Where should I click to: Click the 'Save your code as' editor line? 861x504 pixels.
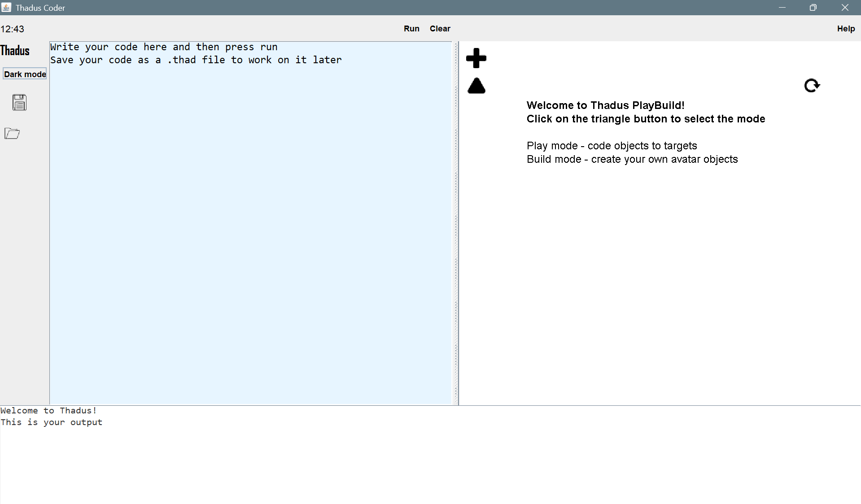pyautogui.click(x=196, y=60)
